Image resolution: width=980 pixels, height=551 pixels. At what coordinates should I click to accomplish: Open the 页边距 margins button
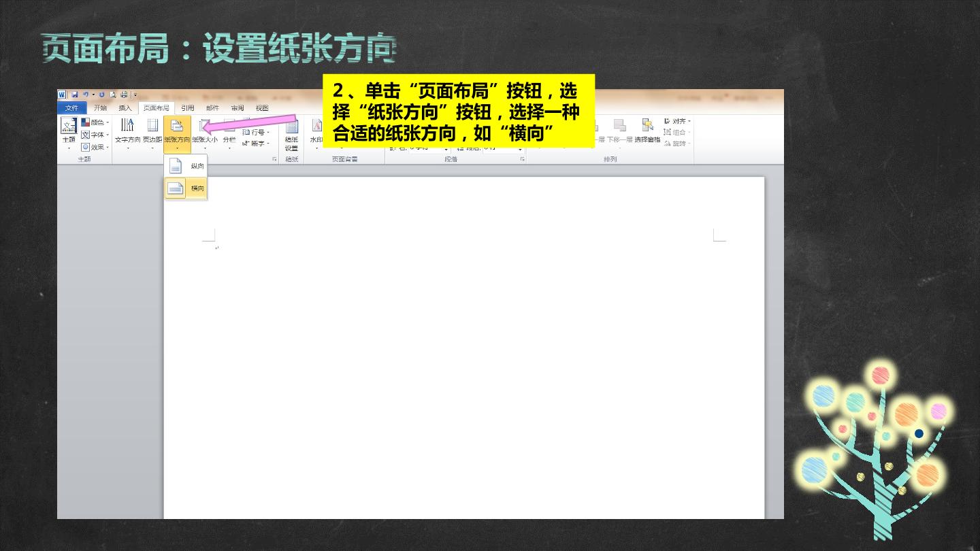pos(152,133)
